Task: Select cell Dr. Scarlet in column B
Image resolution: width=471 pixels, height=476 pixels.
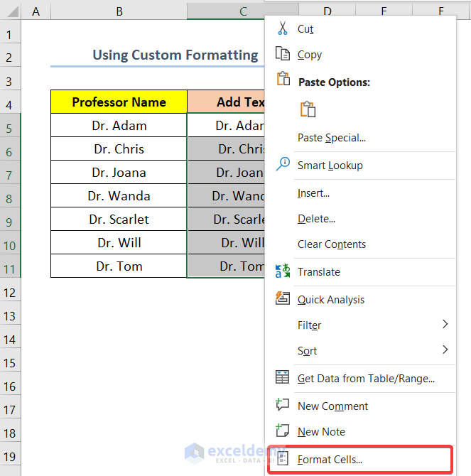Action: click(119, 220)
